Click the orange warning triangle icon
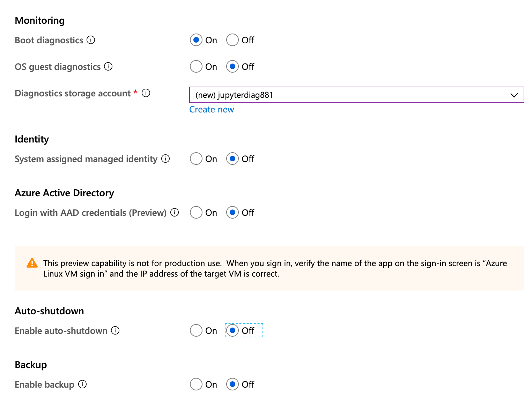This screenshot has width=532, height=403. pos(32,263)
